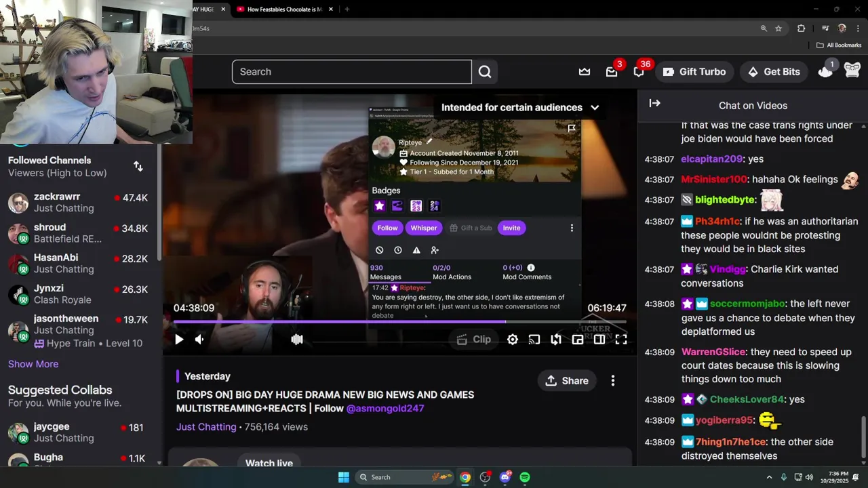Viewport: 868px width, 488px height.
Task: Open taskbar clock and date
Action: click(834, 477)
